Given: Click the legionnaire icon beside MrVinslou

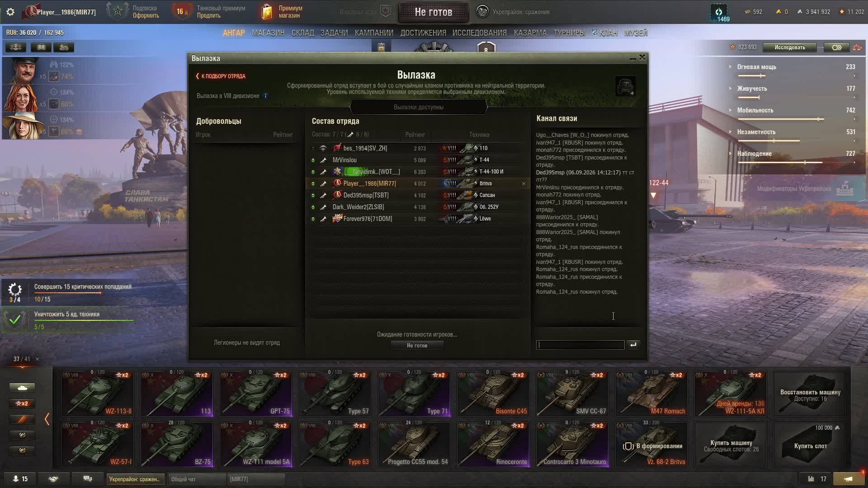Looking at the screenshot, I should pyautogui.click(x=323, y=160).
